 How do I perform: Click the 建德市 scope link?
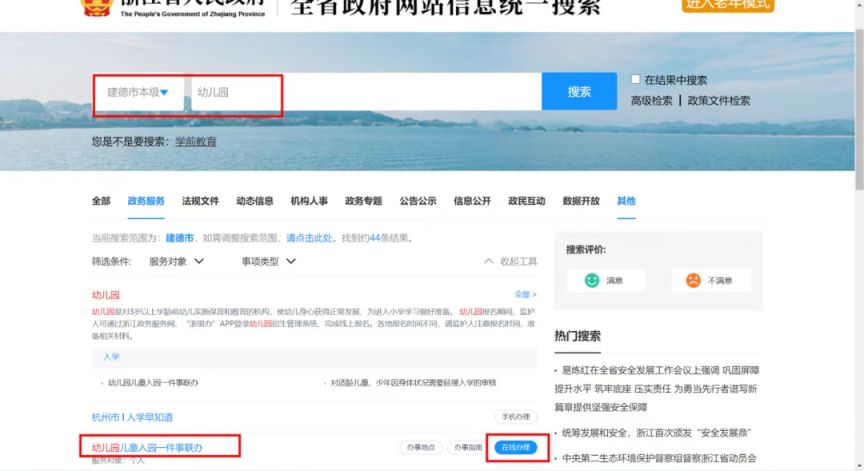click(x=180, y=238)
